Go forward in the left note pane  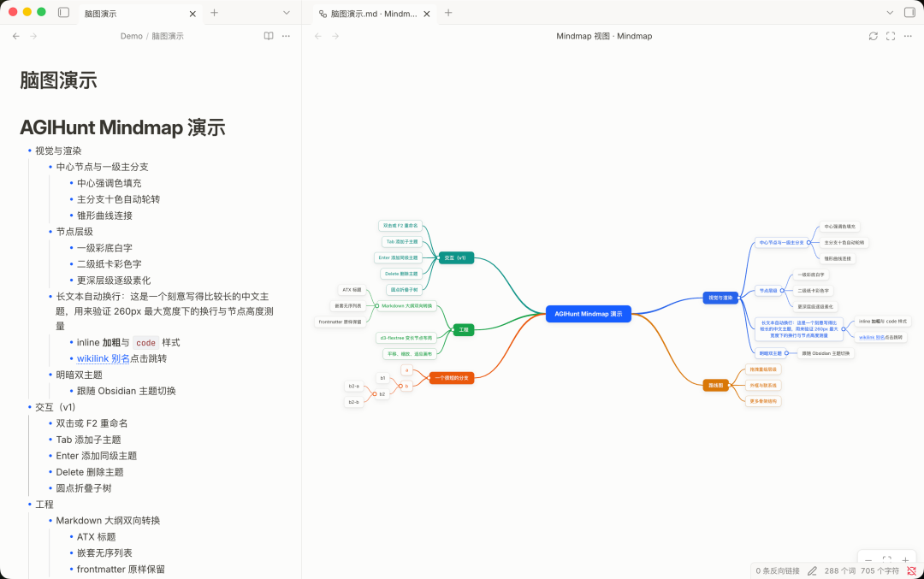[x=33, y=36]
